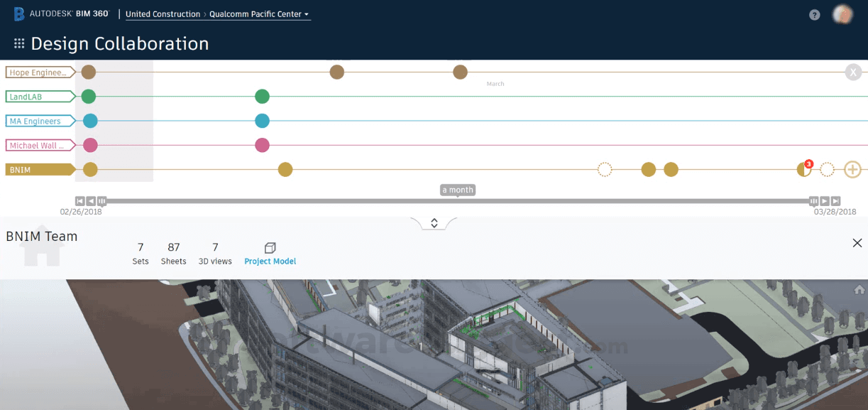The height and width of the screenshot is (410, 868).
Task: Click the home icon in the 3D viewer
Action: pos(857,289)
